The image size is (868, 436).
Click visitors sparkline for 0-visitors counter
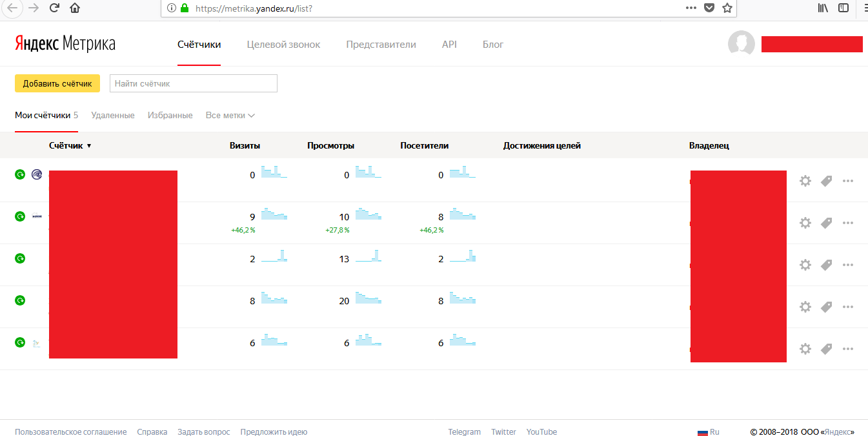[463, 172]
